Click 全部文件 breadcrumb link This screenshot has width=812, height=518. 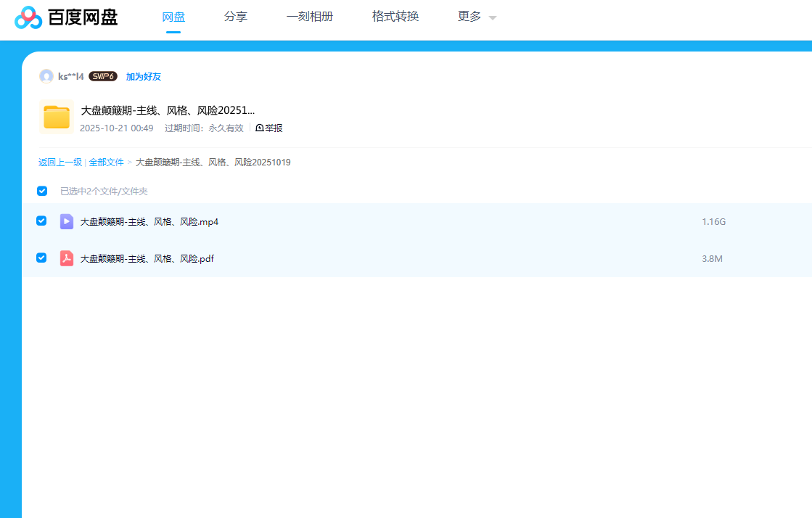point(107,163)
